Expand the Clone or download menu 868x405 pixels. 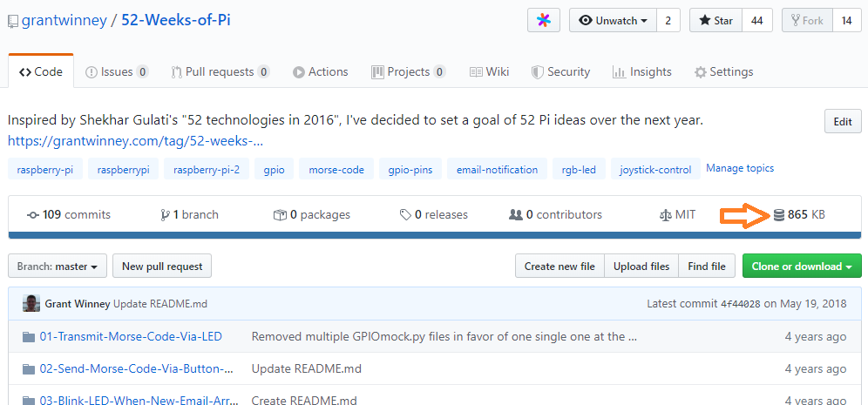coord(802,267)
